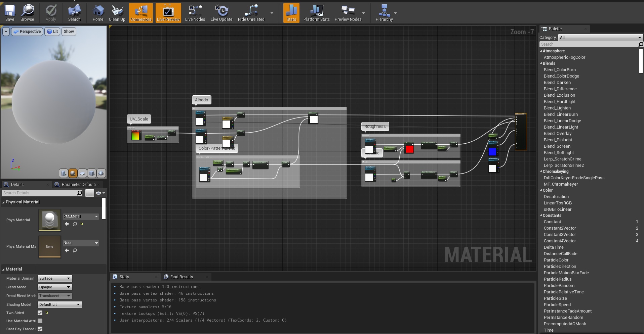Viewport: 644px width, 334px height.
Task: Click the Show viewport button
Action: (69, 32)
